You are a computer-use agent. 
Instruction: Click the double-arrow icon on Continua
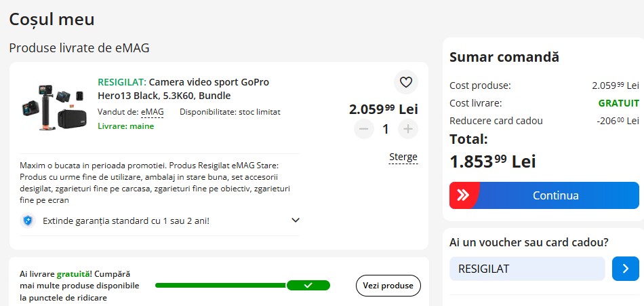464,195
